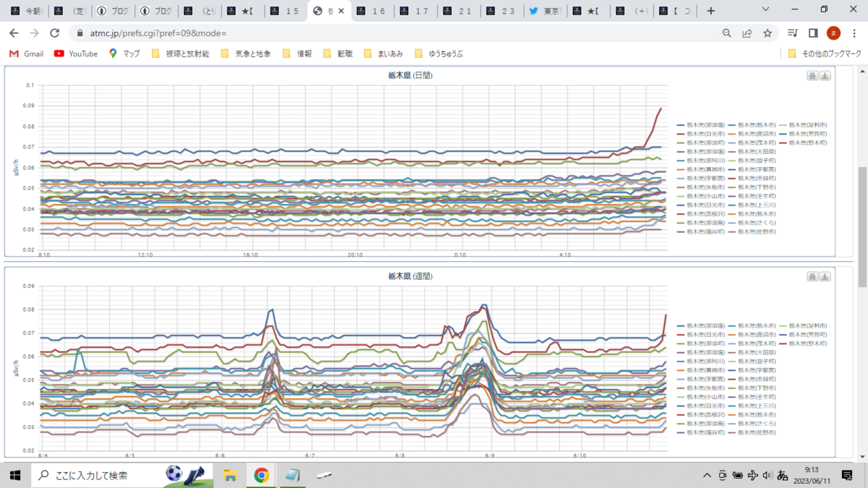868x488 pixels.
Task: Open the browser side panel icon
Action: click(813, 33)
